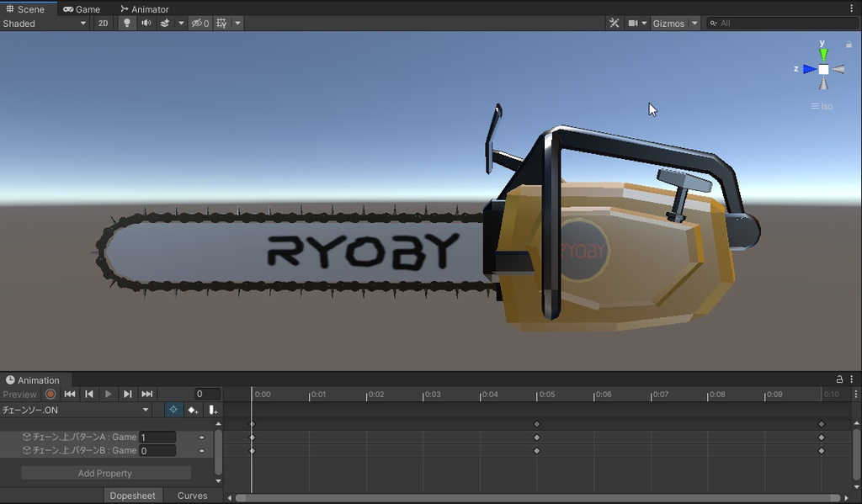Jump to the first keyframe of the clip
Viewport: 862px width, 504px height.
[70, 394]
